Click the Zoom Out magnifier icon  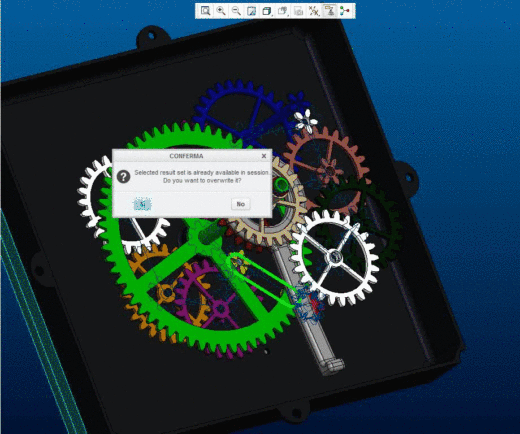tap(236, 11)
